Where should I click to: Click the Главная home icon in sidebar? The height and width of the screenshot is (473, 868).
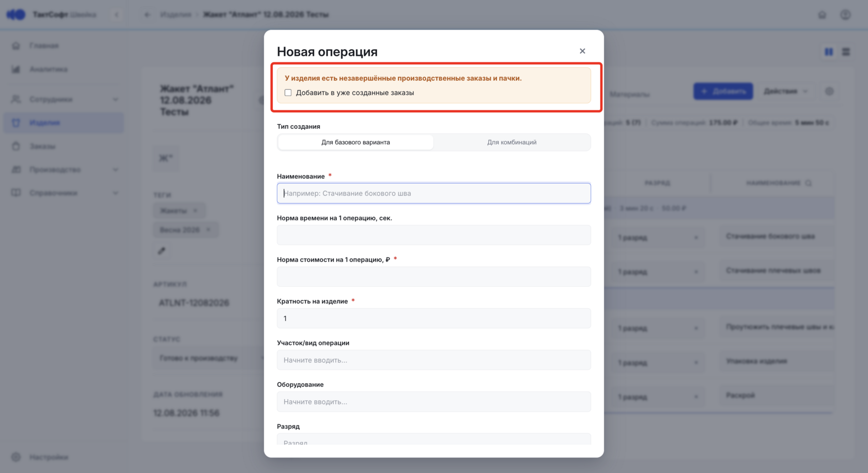16,46
